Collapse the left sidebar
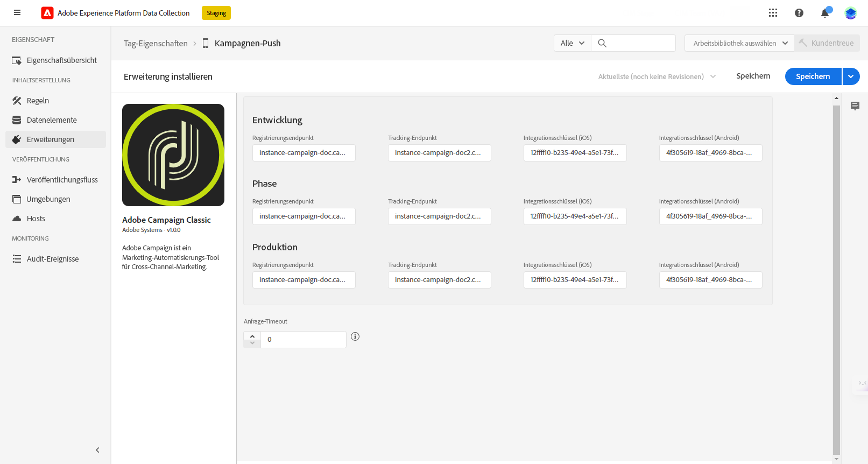 (97, 450)
